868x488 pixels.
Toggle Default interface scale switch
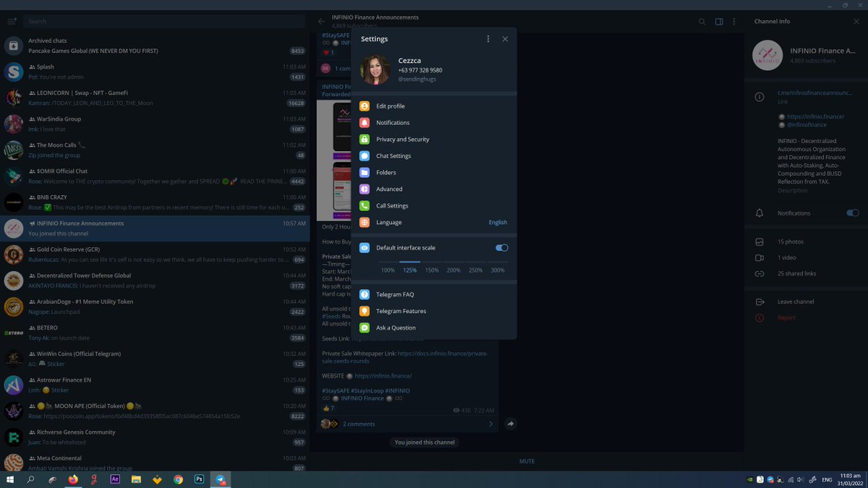click(502, 248)
